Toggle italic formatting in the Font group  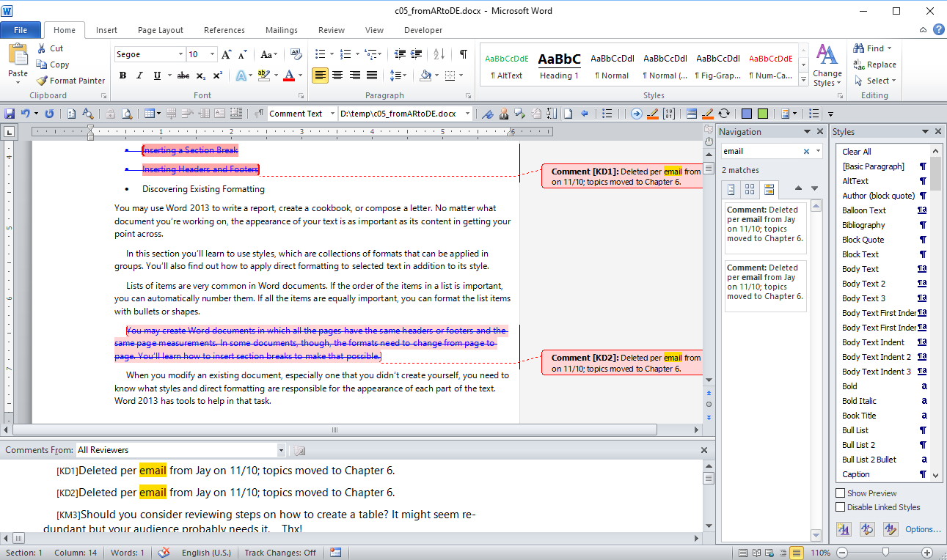point(139,75)
